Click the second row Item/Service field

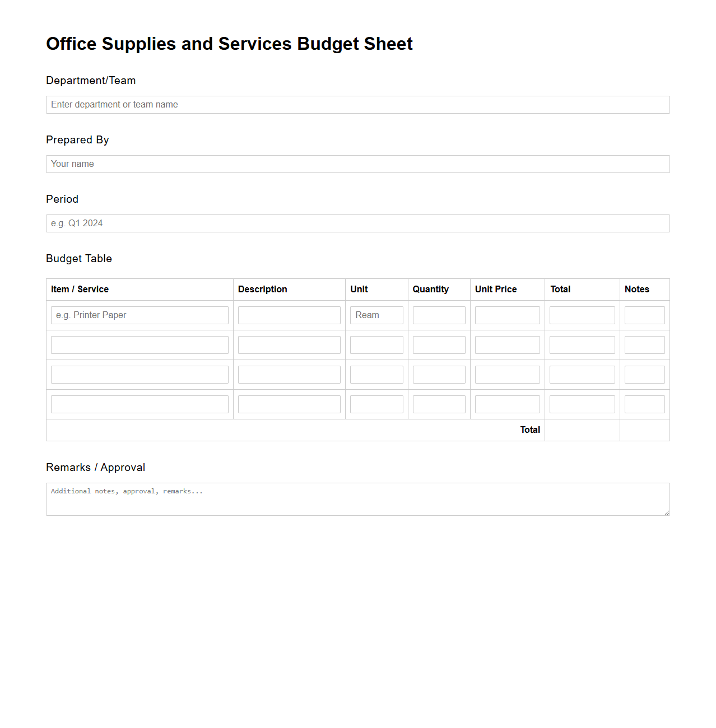pyautogui.click(x=140, y=344)
